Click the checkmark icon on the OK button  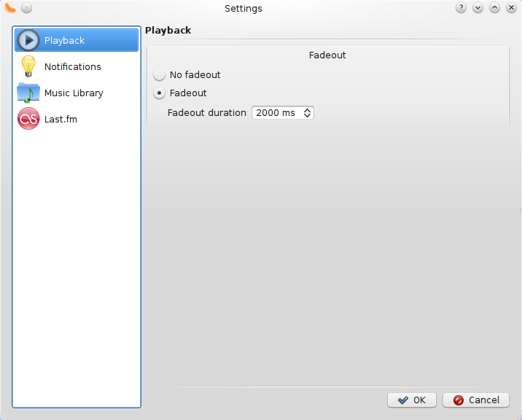pyautogui.click(x=402, y=400)
